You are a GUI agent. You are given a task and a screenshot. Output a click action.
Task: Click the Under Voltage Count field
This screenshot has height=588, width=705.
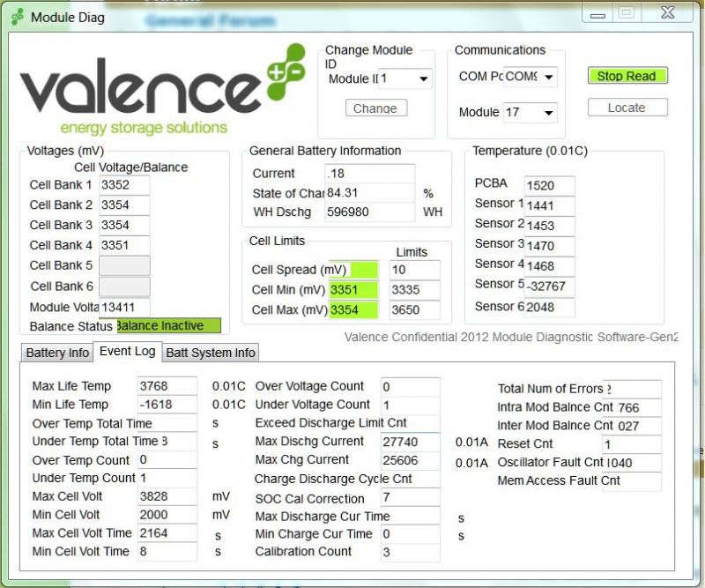coord(410,405)
